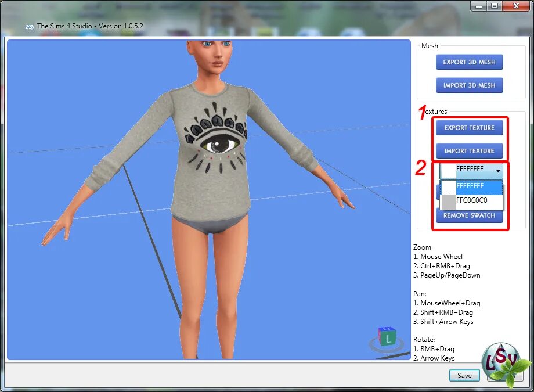Export the texture file
This screenshot has height=392, width=534.
point(470,128)
